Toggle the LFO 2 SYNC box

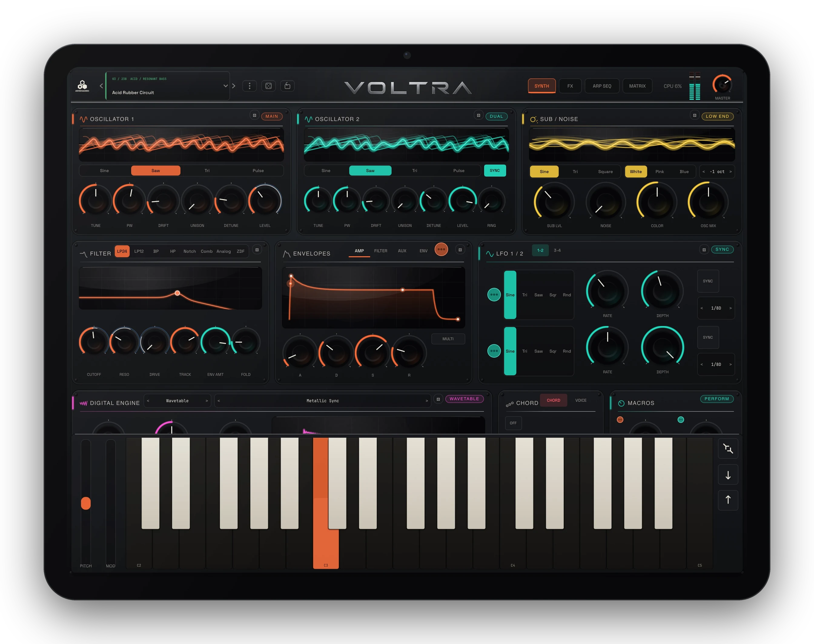click(708, 337)
